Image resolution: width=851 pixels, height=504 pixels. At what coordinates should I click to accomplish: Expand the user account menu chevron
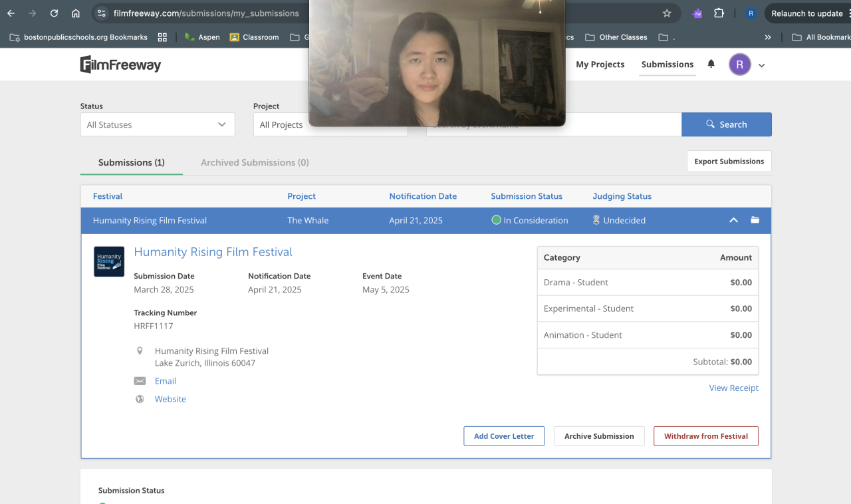[762, 65]
